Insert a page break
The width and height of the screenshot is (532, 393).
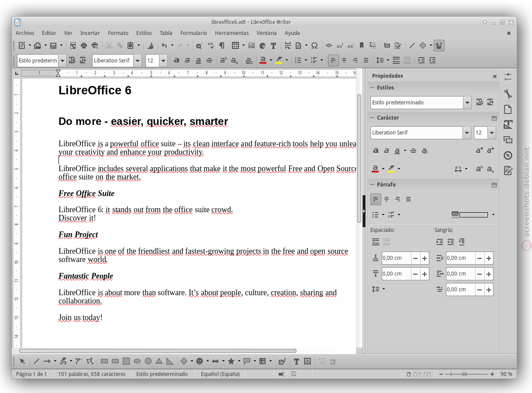(287, 45)
